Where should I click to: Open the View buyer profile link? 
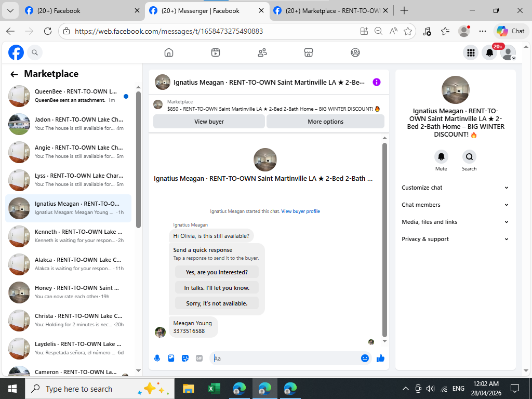[x=301, y=211]
